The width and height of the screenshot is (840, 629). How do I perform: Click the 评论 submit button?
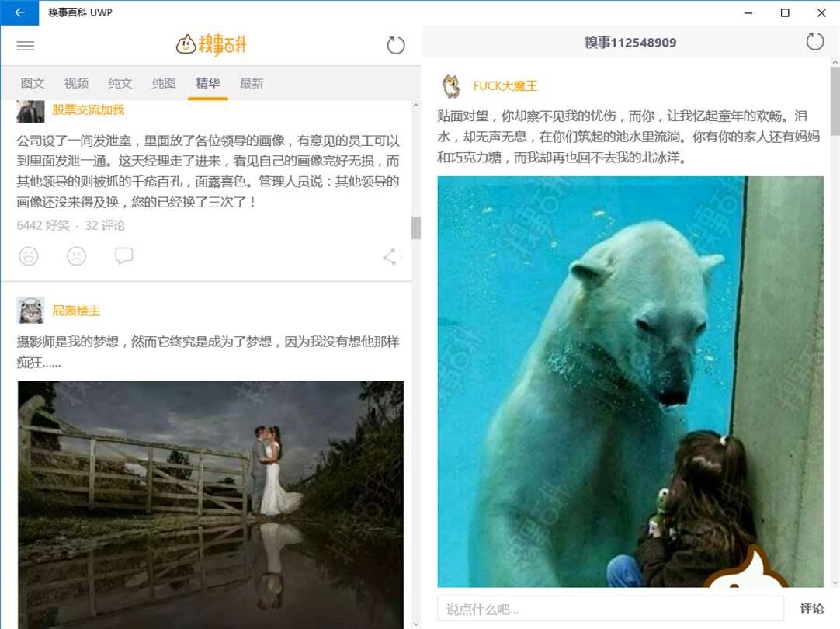tap(811, 609)
